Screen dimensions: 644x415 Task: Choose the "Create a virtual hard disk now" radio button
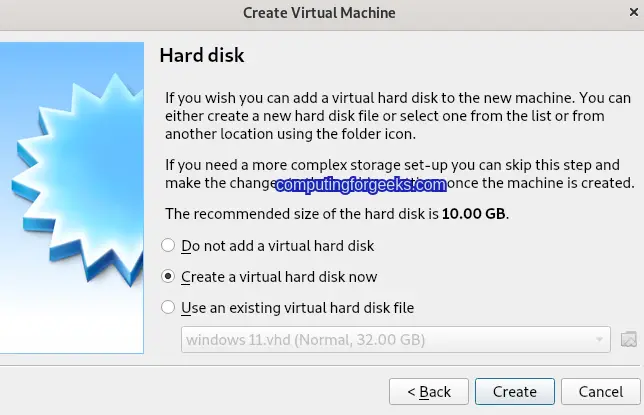coord(168,276)
